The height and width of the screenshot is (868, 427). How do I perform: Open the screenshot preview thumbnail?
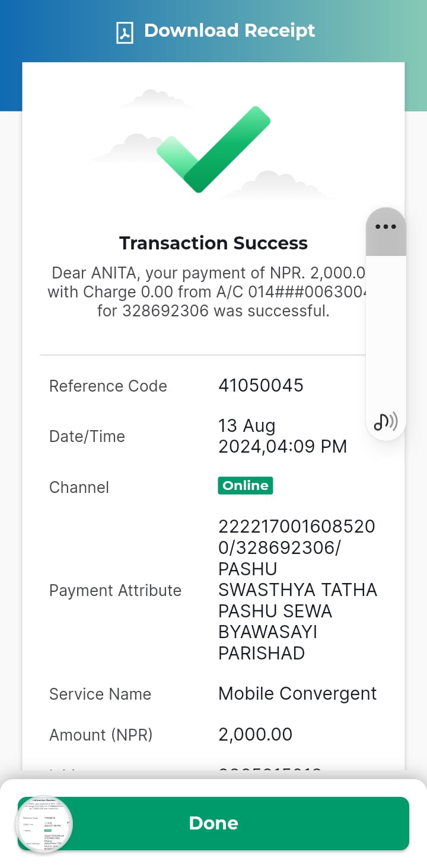pyautogui.click(x=43, y=825)
